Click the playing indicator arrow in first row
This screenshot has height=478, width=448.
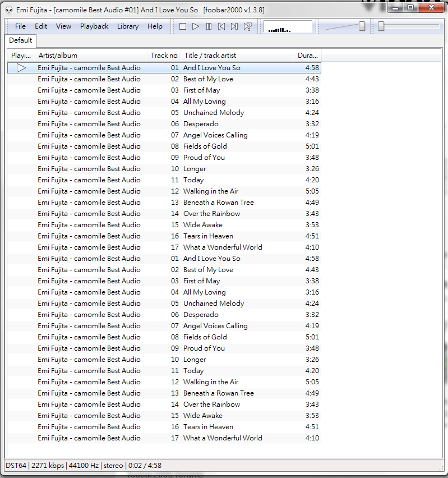pos(21,68)
